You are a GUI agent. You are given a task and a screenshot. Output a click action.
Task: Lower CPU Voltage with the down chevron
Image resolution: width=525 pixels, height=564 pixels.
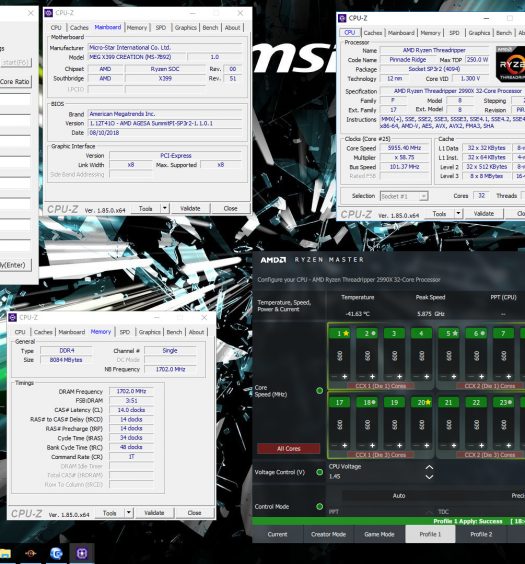click(x=429, y=477)
